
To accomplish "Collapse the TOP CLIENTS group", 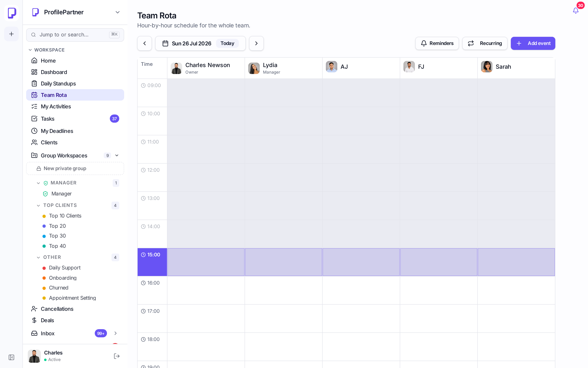I will pyautogui.click(x=38, y=205).
